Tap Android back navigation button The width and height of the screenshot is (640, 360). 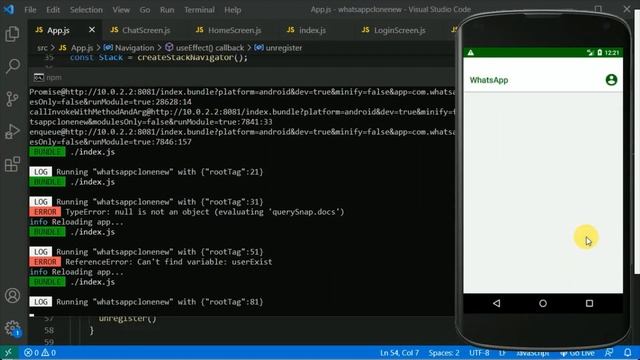(x=496, y=303)
